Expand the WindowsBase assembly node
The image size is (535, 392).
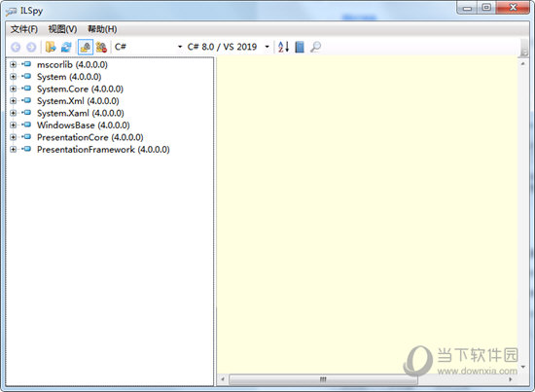click(x=13, y=125)
